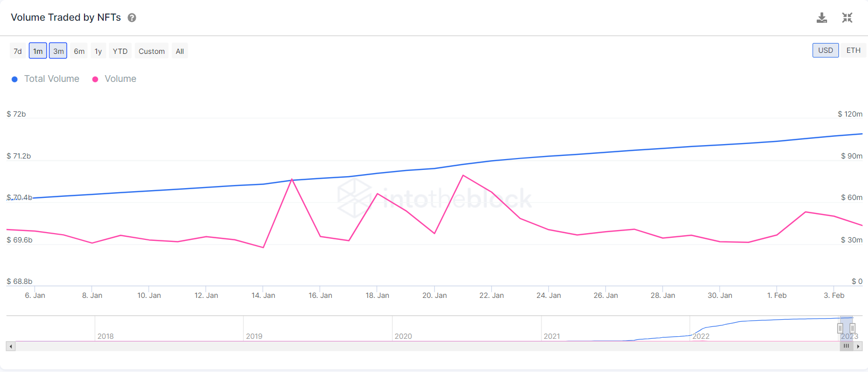Show All time data
Viewport: 868px width, 372px height.
click(x=180, y=51)
